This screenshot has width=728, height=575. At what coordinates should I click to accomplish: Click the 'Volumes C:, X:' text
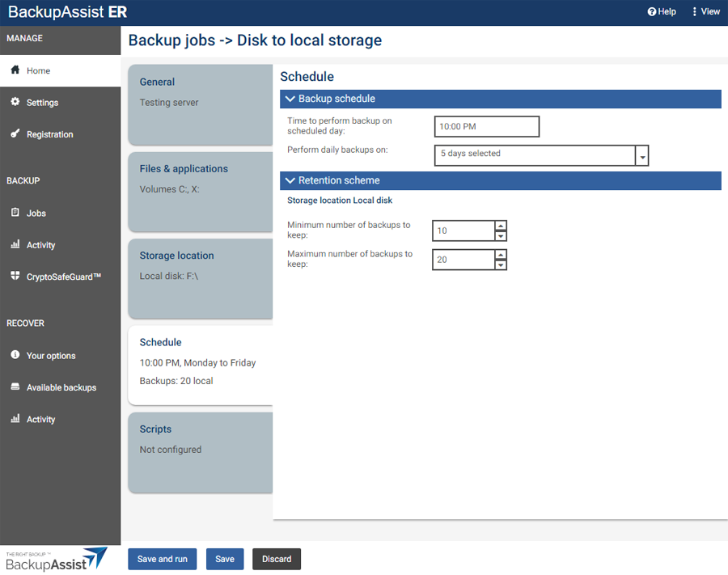pos(170,189)
